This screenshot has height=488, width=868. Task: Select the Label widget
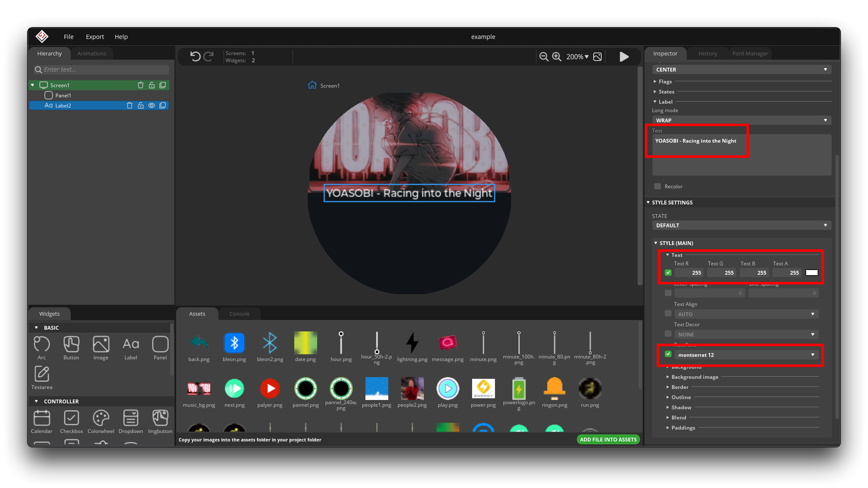tap(130, 348)
